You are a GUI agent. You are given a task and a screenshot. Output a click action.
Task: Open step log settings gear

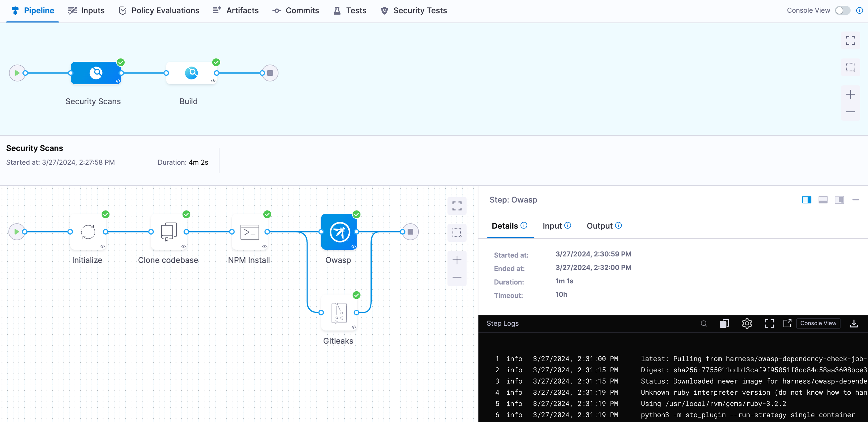coord(747,323)
